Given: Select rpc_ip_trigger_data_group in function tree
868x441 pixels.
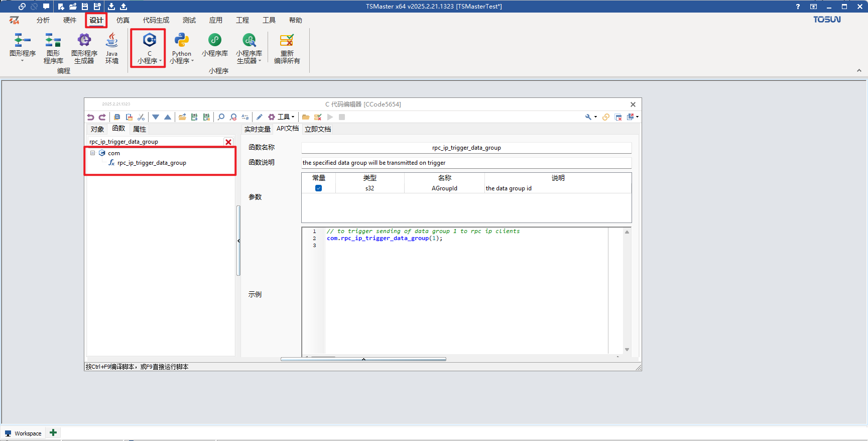Looking at the screenshot, I should tap(152, 163).
